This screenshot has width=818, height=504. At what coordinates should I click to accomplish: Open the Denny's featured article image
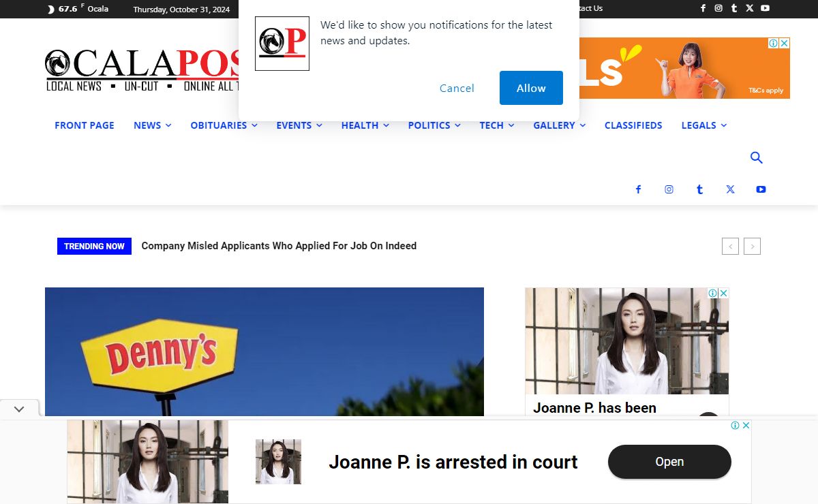pyautogui.click(x=264, y=351)
